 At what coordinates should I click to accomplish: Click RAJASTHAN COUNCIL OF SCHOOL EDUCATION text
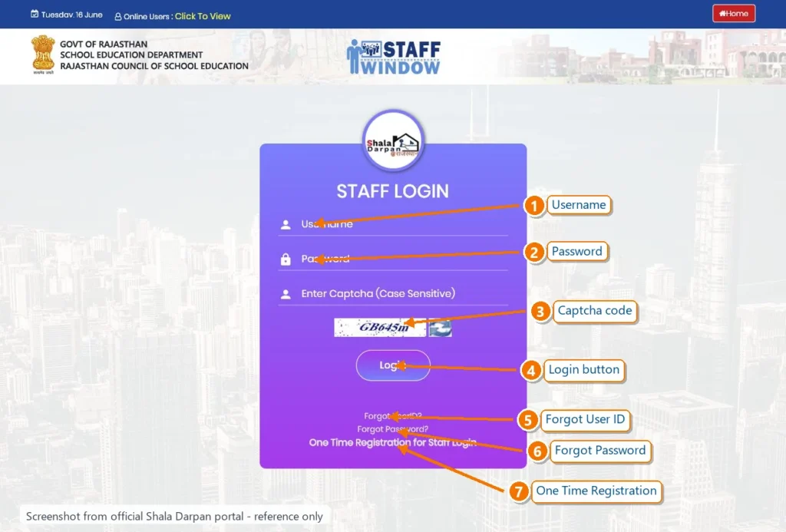click(x=154, y=66)
